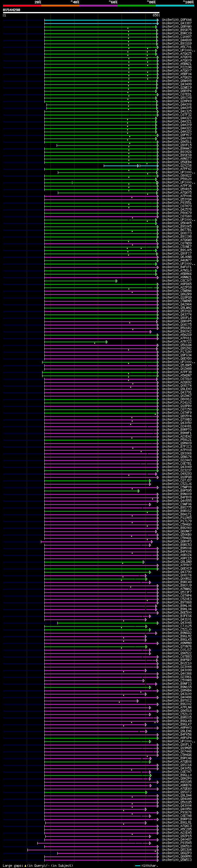Open hit UniRef100_P22196

coord(177,67)
